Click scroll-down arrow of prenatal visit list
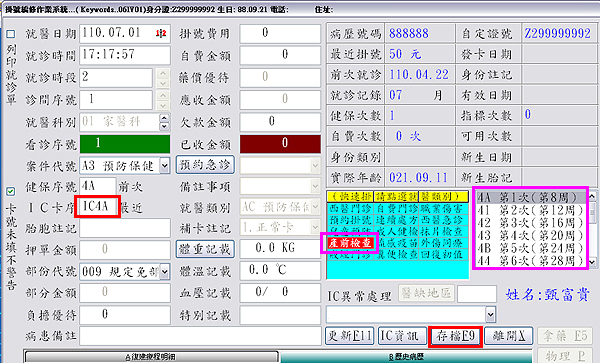Image resolution: width=600 pixels, height=363 pixels. [x=592, y=262]
